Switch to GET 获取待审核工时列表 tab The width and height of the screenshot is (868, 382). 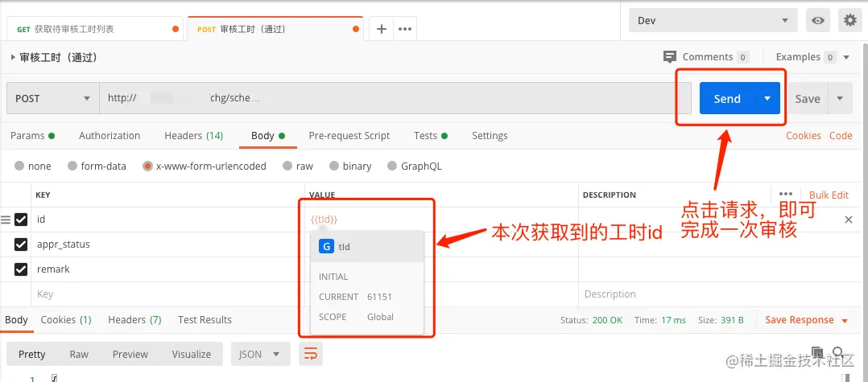point(94,29)
